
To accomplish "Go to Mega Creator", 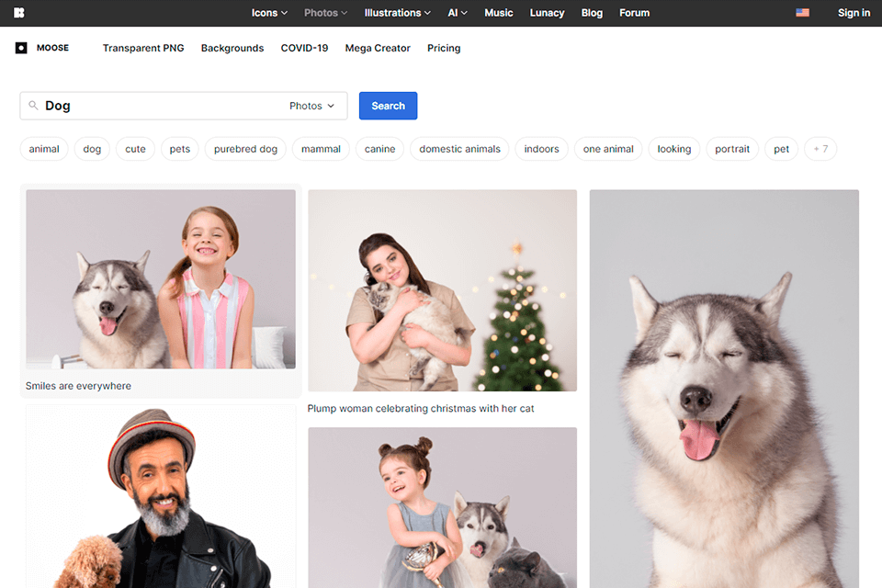I will tap(378, 48).
